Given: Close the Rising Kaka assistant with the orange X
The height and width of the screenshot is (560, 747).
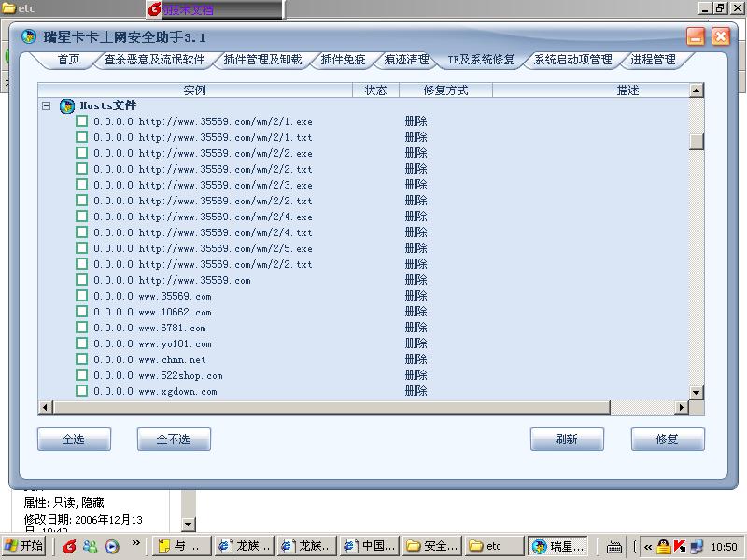Looking at the screenshot, I should [720, 36].
